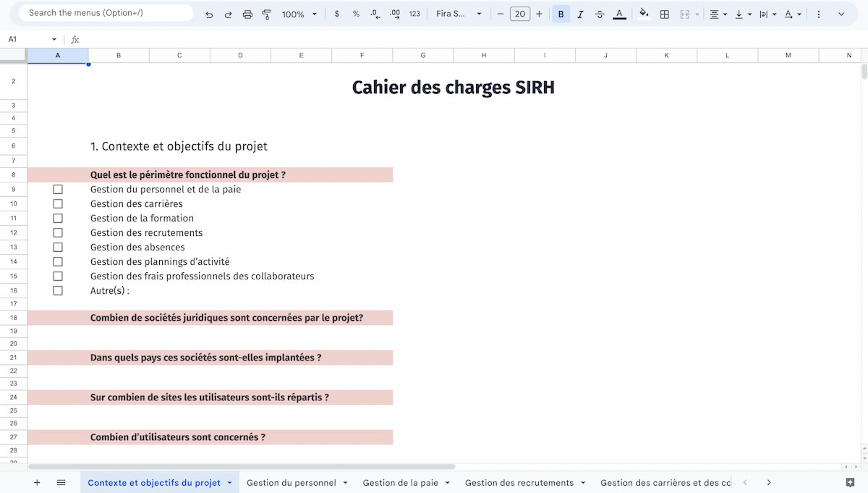Select column F header
This screenshot has width=868, height=493.
[362, 55]
